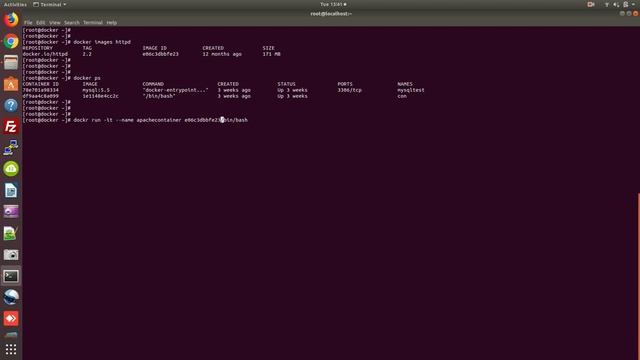Open the network status icon in top bar
640x360 pixels.
[607, 4]
